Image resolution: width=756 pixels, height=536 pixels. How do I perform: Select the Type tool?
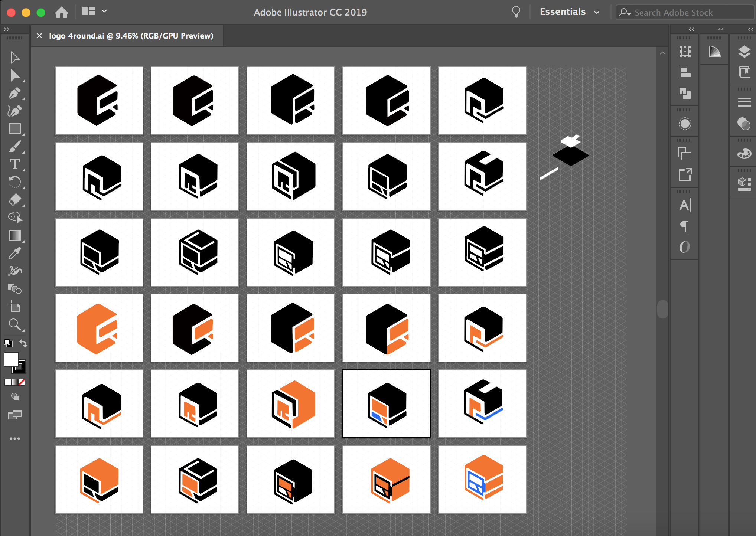[14, 164]
